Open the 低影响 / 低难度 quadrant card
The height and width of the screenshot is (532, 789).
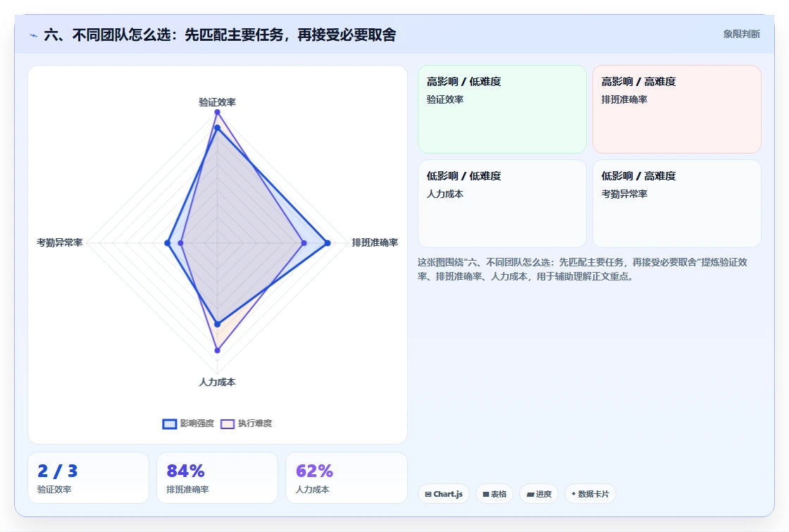point(502,204)
